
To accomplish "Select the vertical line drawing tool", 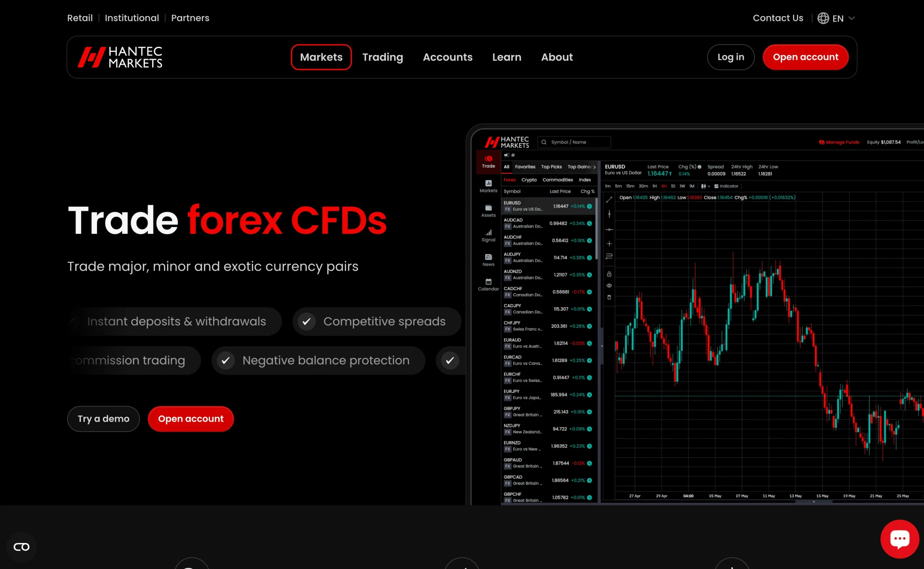I will (609, 214).
